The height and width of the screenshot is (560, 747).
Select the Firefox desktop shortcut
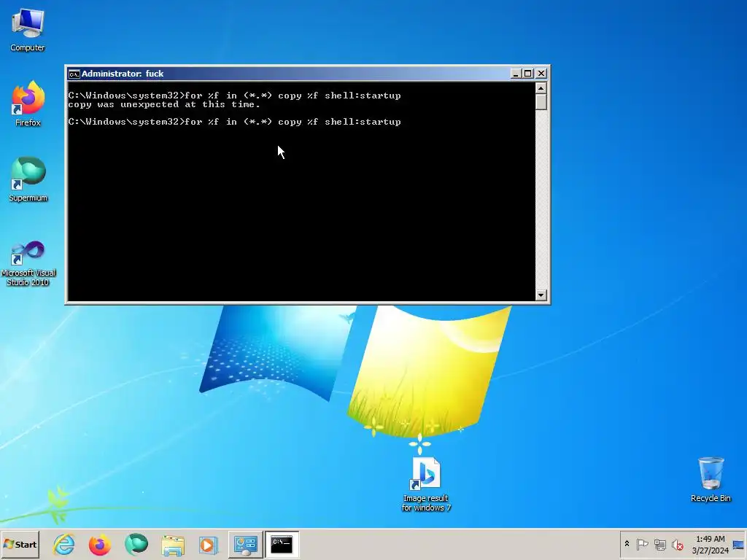(x=28, y=104)
